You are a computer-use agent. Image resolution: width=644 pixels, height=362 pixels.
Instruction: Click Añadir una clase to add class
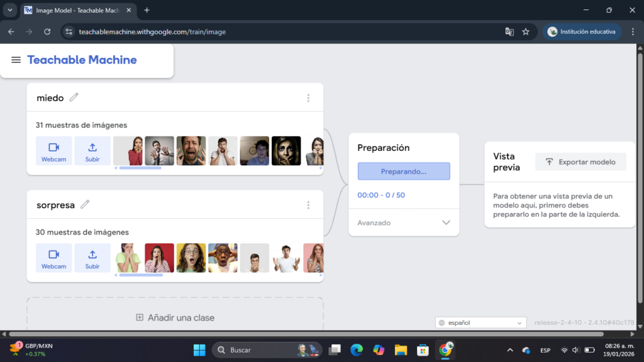pos(175,317)
